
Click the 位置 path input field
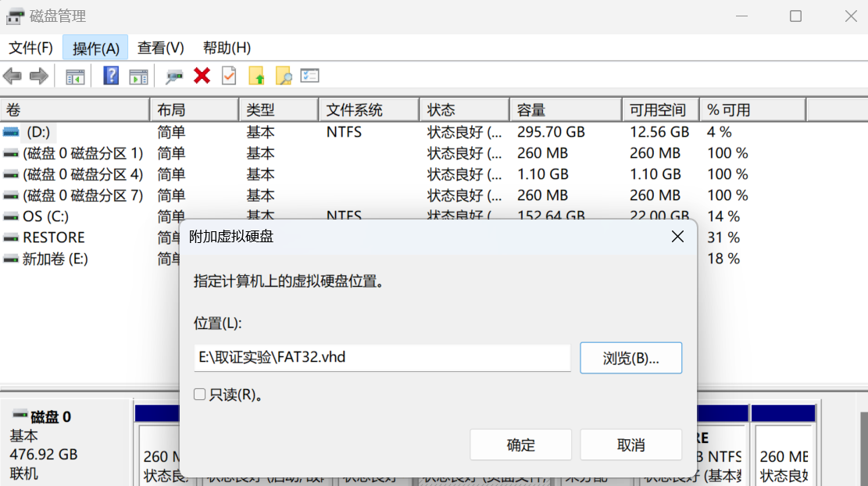382,359
